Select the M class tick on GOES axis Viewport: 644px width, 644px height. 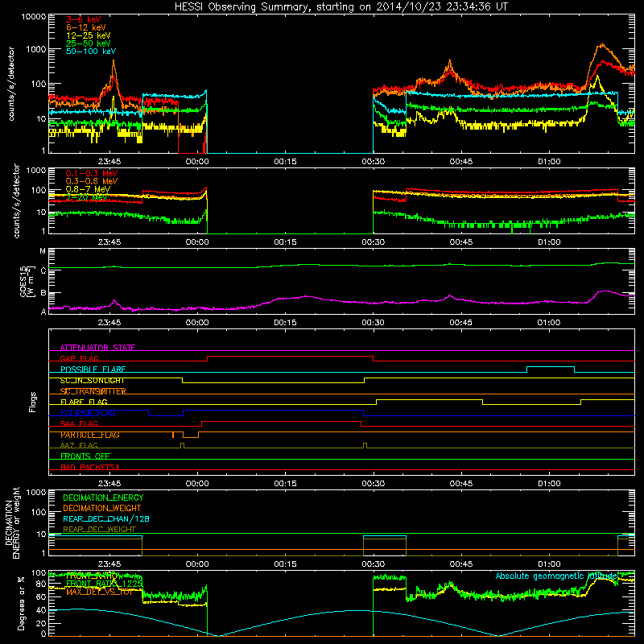(43, 251)
